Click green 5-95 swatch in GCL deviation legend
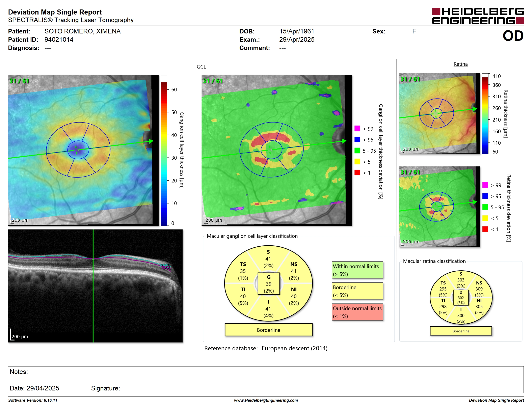Image resolution: width=532 pixels, height=411 pixels. 357,150
